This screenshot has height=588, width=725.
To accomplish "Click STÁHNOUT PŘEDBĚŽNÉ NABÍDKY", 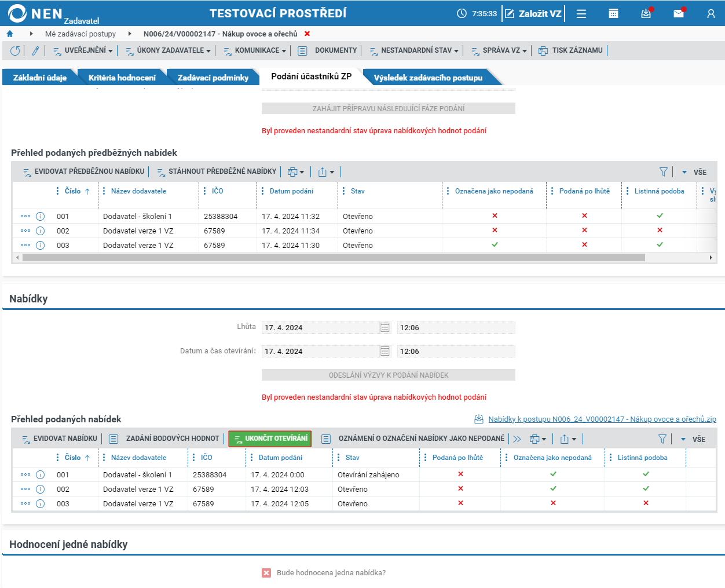I will click(217, 172).
